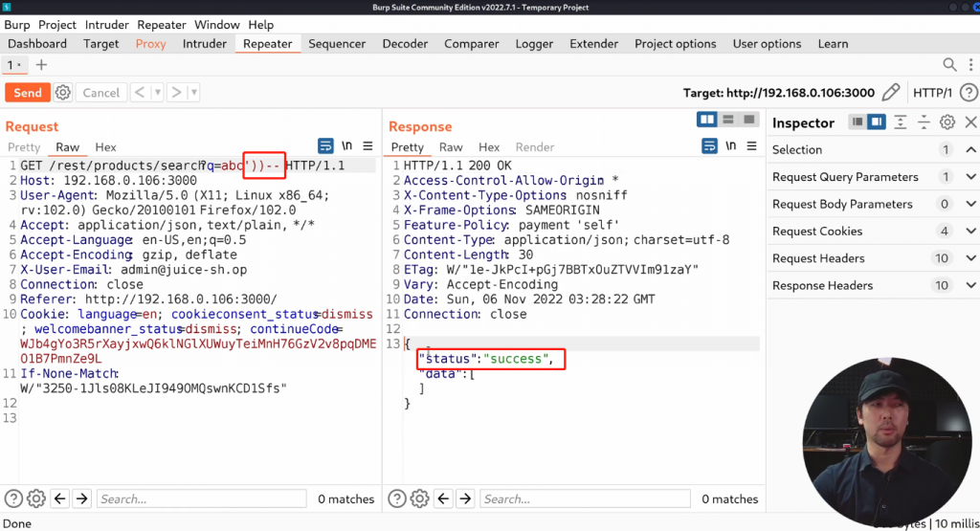
Task: Click the Response search input field
Action: point(585,498)
